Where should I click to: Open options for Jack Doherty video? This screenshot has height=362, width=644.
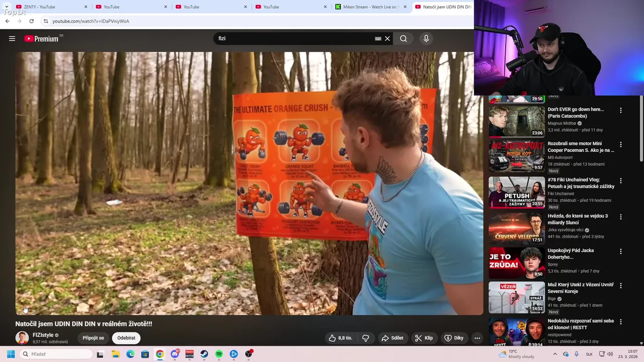tap(620, 251)
